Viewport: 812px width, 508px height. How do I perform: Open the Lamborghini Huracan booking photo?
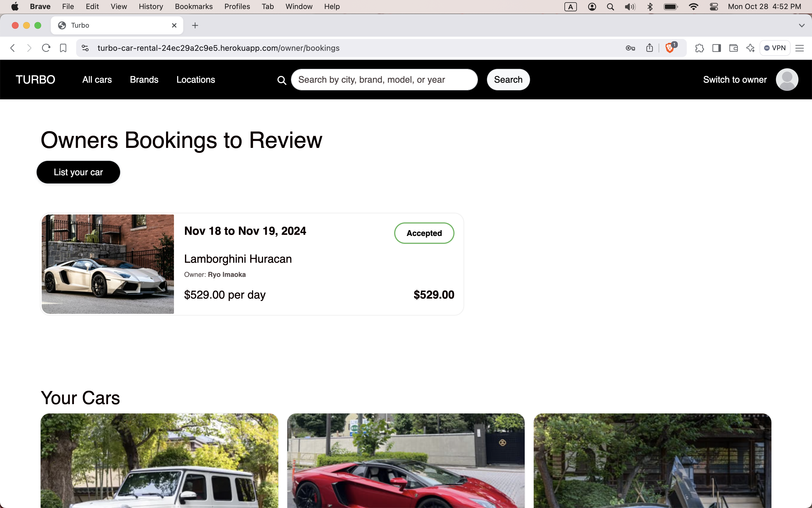[108, 264]
